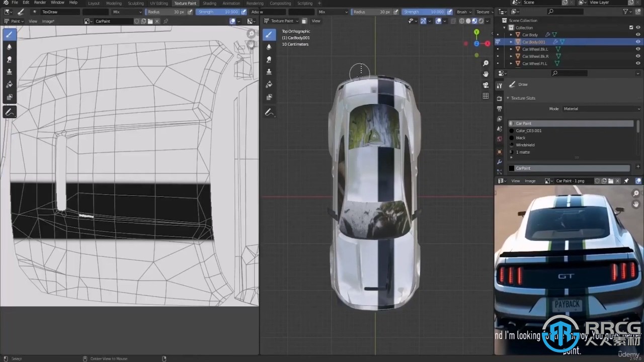This screenshot has height=362, width=644.
Task: Toggle viewport overlays in 3D viewport
Action: click(x=439, y=21)
